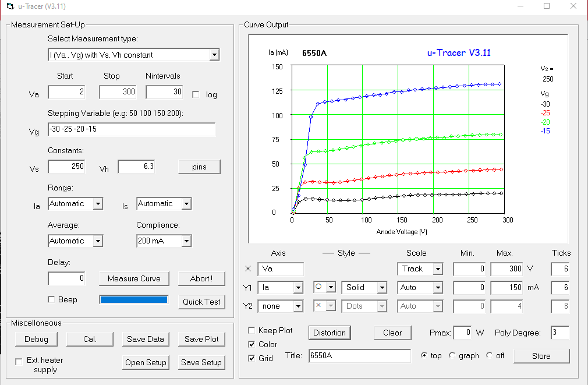Enable the Keep Plot checkbox
Screen dimensions: 588x385
pyautogui.click(x=252, y=330)
